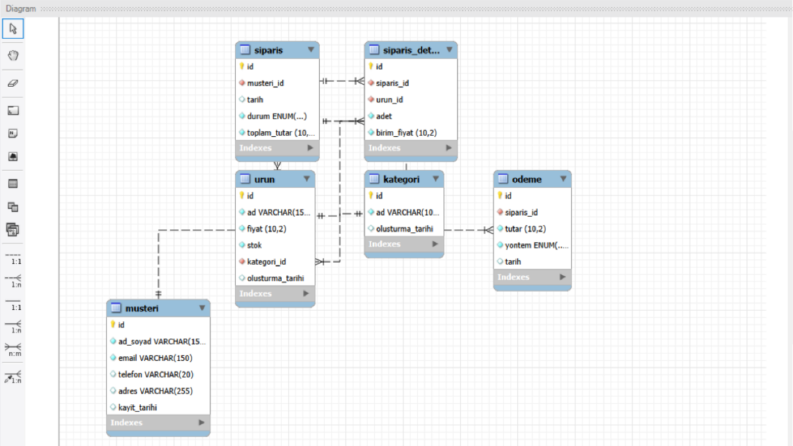Select the urun_id column in siparis_det
This screenshot has width=793, height=446.
[411, 100]
